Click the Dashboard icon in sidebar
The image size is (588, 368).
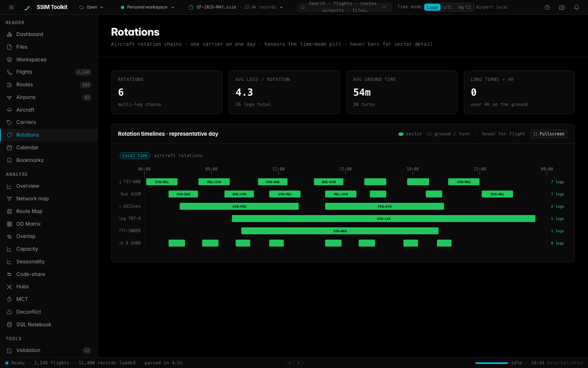(9, 34)
